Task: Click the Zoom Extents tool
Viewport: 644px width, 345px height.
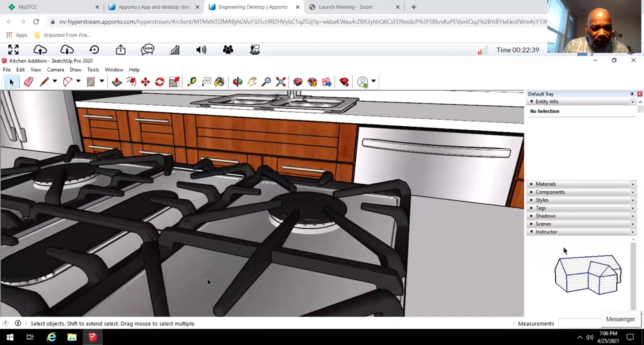Action: 281,82
